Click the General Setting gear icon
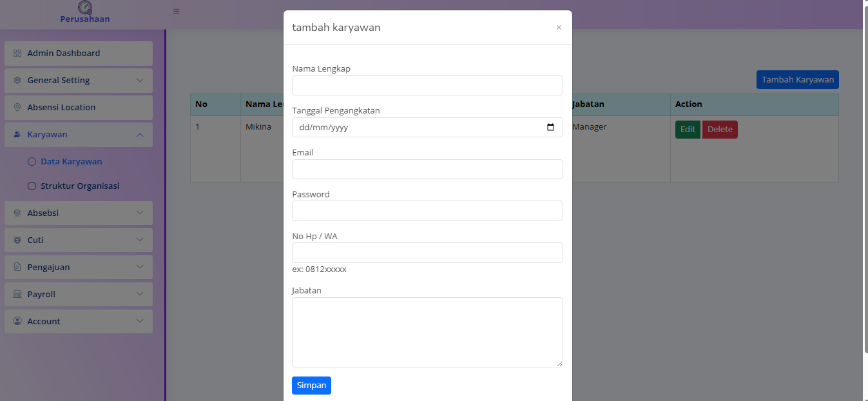 17,81
